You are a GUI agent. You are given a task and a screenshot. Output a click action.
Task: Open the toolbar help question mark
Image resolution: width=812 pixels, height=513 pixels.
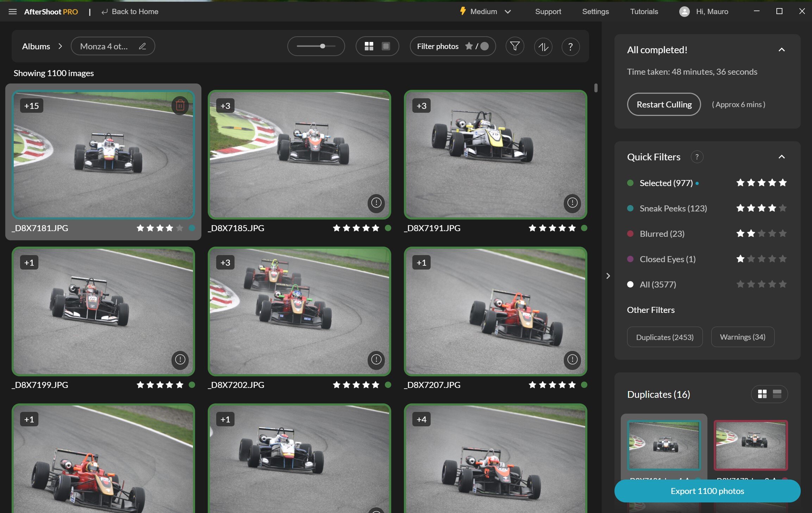point(570,47)
